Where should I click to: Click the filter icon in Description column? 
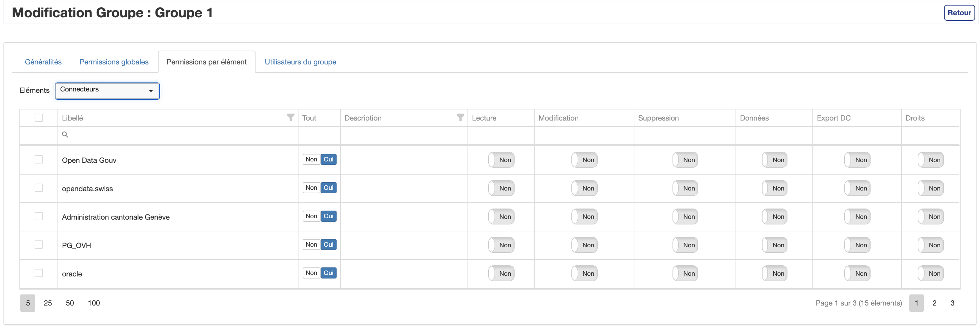coord(460,117)
